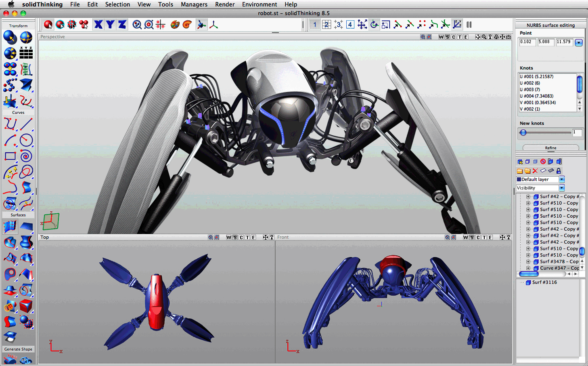Open the Visibility dropdown
588x366 pixels.
pos(562,188)
